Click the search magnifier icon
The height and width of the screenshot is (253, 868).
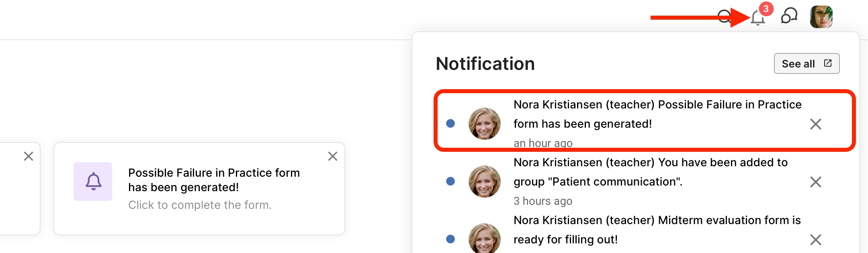[724, 16]
